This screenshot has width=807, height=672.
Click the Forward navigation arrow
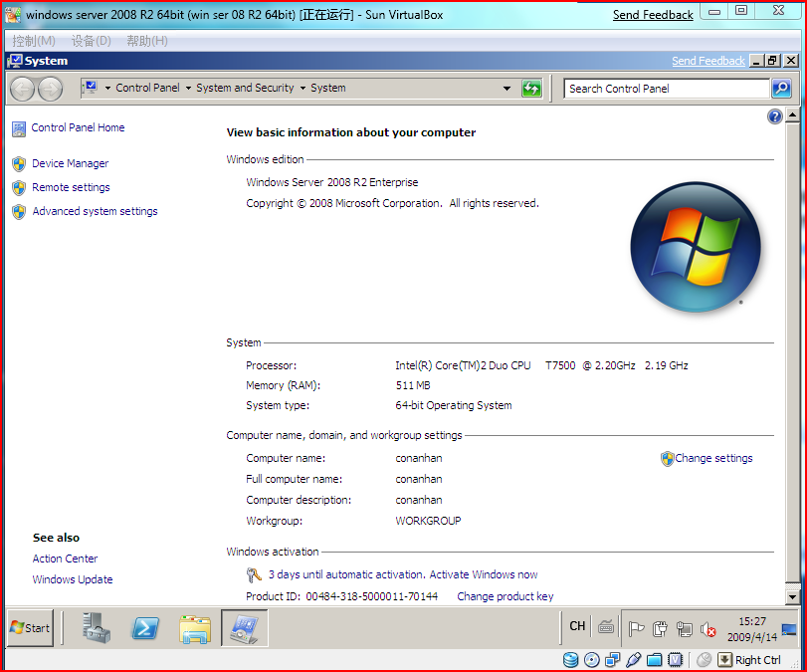coord(50,89)
